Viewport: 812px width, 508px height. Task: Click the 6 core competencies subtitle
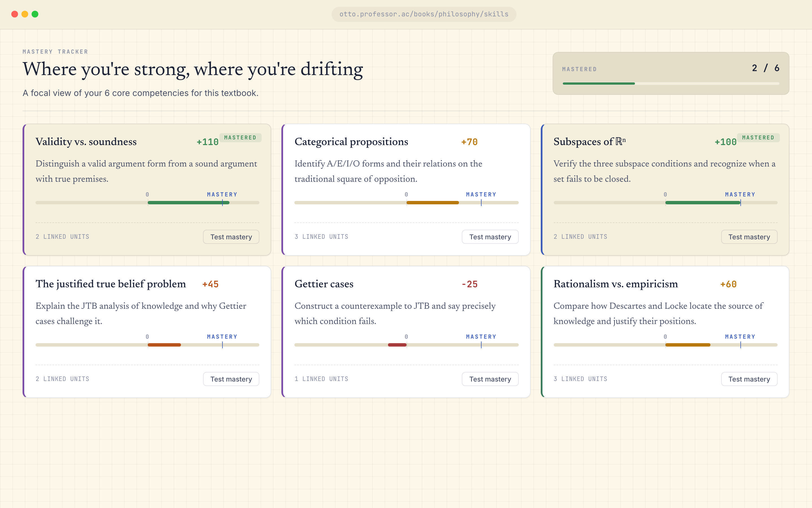[x=140, y=93]
